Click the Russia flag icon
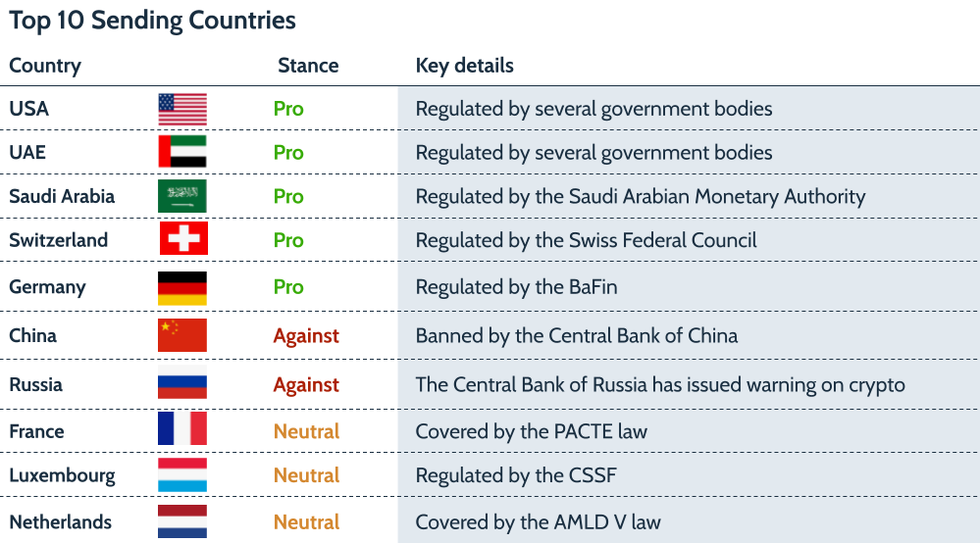The height and width of the screenshot is (543, 980). [182, 384]
